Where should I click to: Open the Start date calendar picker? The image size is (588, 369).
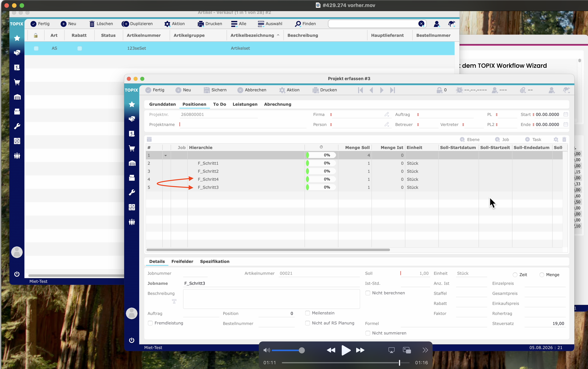[566, 114]
